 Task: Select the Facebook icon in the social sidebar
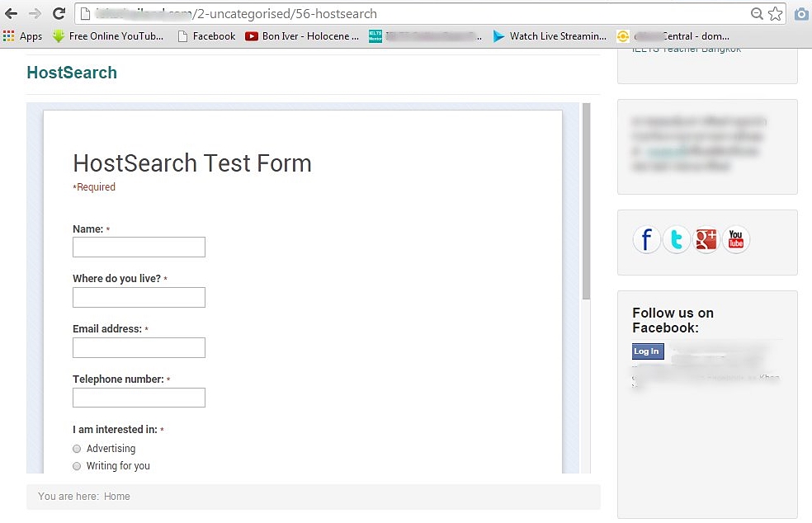pos(646,239)
